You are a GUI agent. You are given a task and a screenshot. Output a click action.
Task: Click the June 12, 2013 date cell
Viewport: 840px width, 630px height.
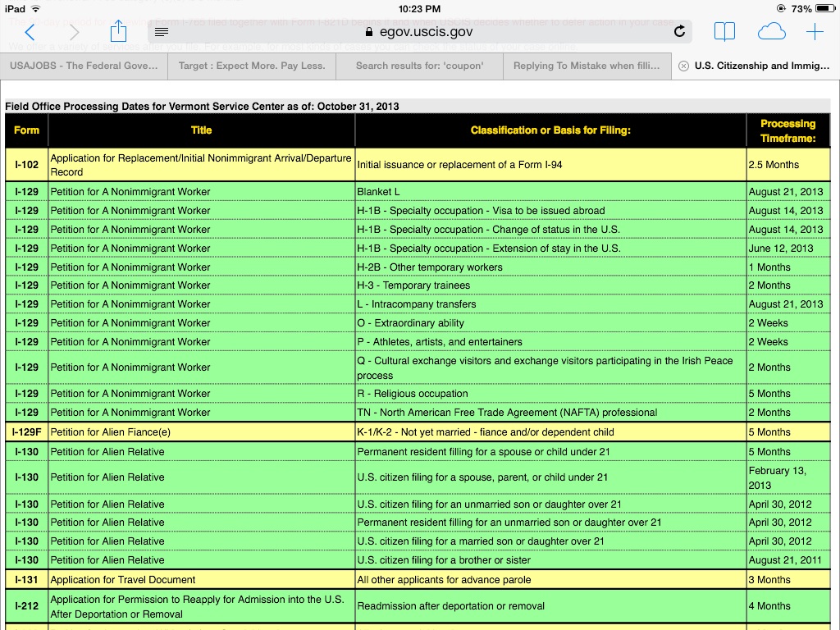tap(788, 248)
